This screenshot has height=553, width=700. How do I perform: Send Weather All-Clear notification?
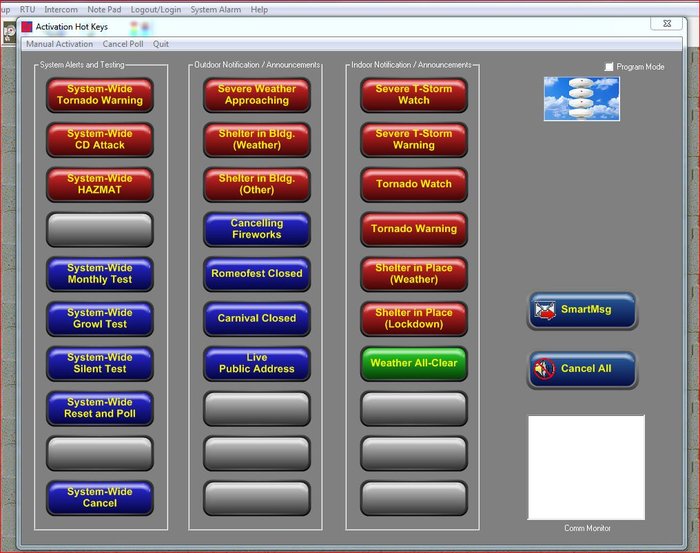(414, 363)
